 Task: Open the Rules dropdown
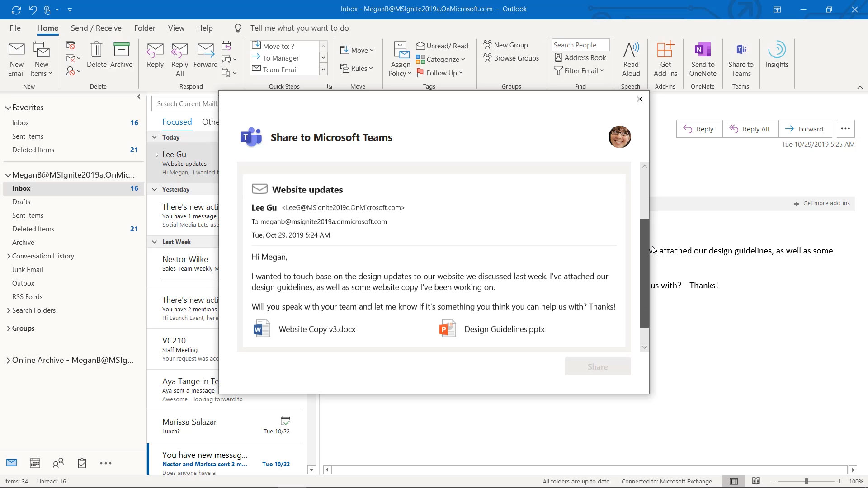[x=356, y=68]
